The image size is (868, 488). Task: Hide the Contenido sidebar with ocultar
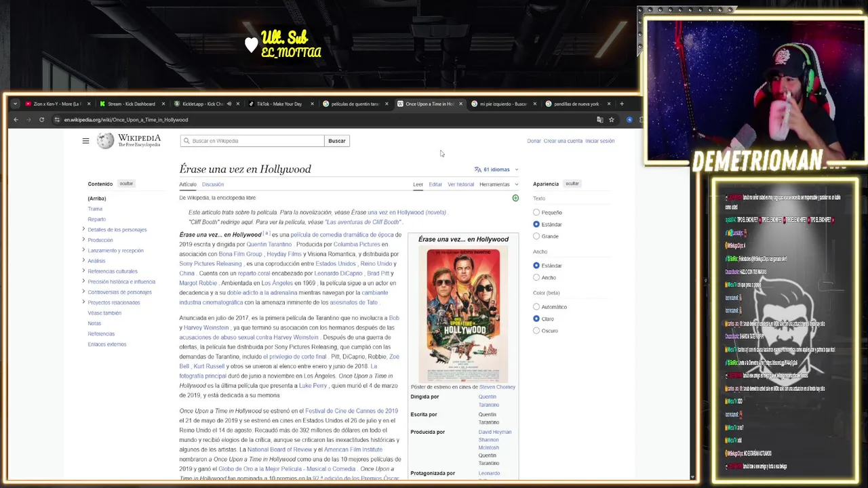(126, 184)
